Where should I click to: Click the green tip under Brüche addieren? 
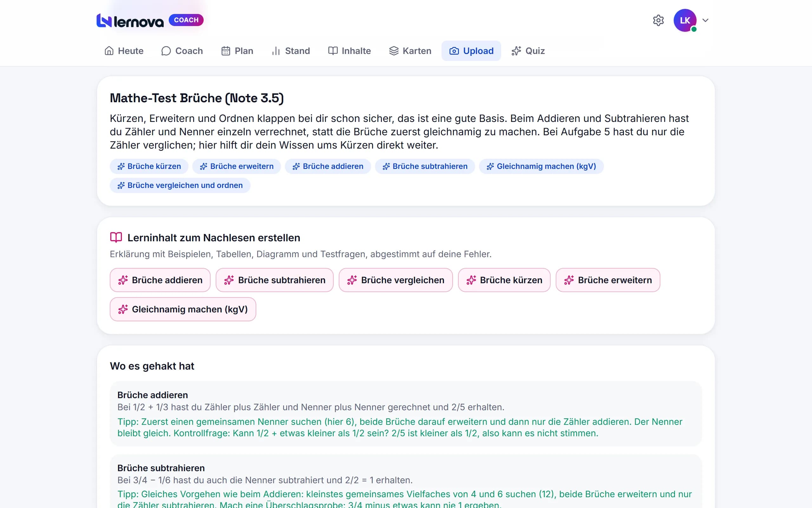click(x=400, y=427)
